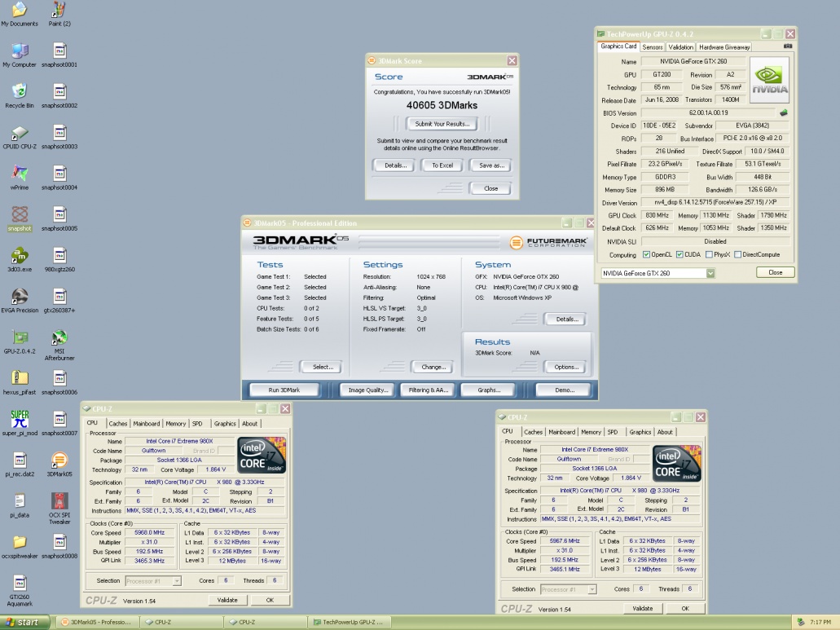The height and width of the screenshot is (630, 840).
Task: Open the wPrime desktop icon
Action: 20,174
